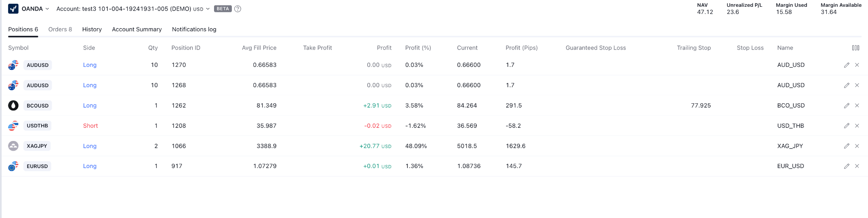Show the Notifications log tab
The height and width of the screenshot is (218, 868).
(194, 29)
